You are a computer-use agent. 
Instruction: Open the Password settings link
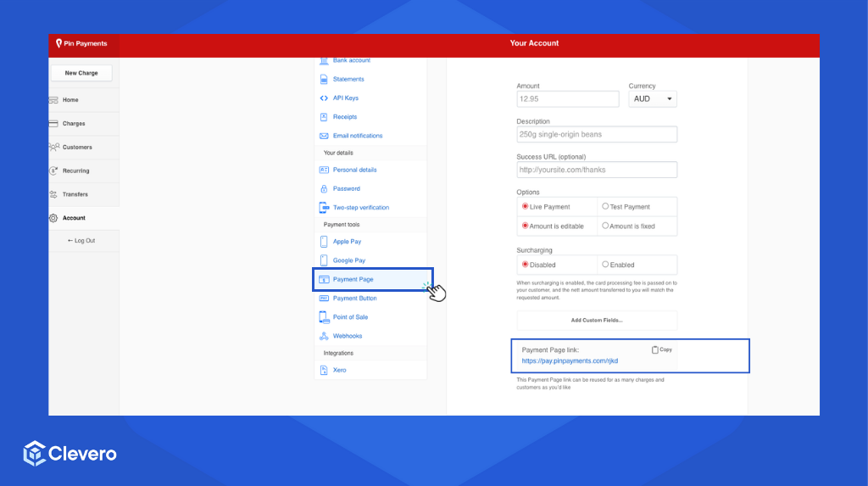347,189
